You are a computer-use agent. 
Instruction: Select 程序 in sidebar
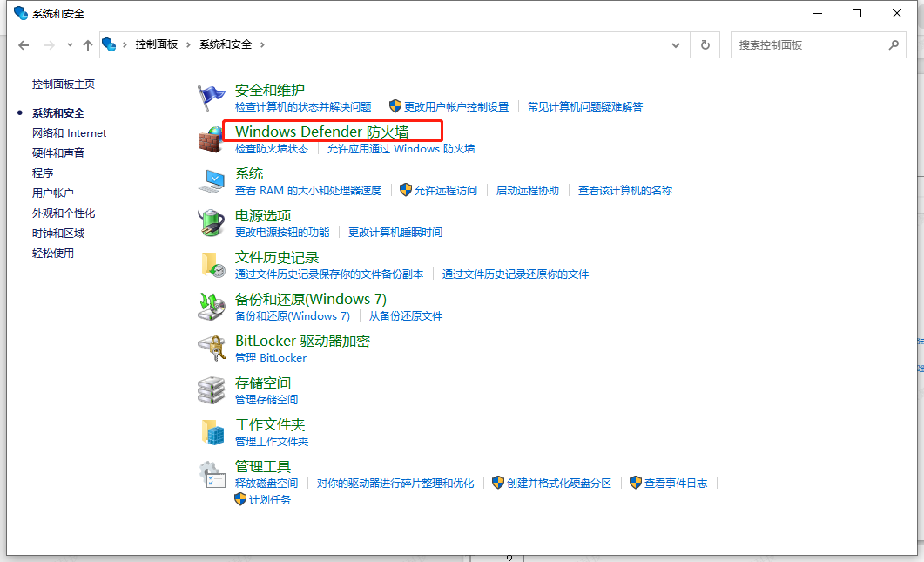43,173
